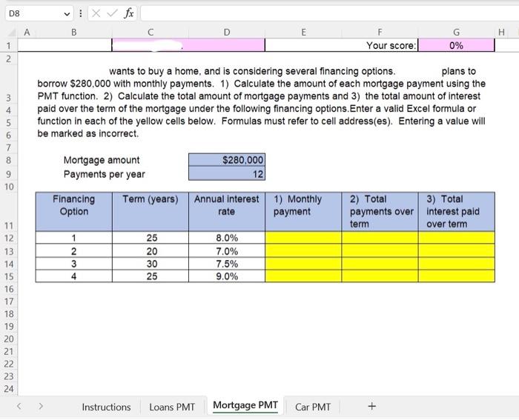
Task: Click the '1) Monthly payment' header cell
Action: 303,212
